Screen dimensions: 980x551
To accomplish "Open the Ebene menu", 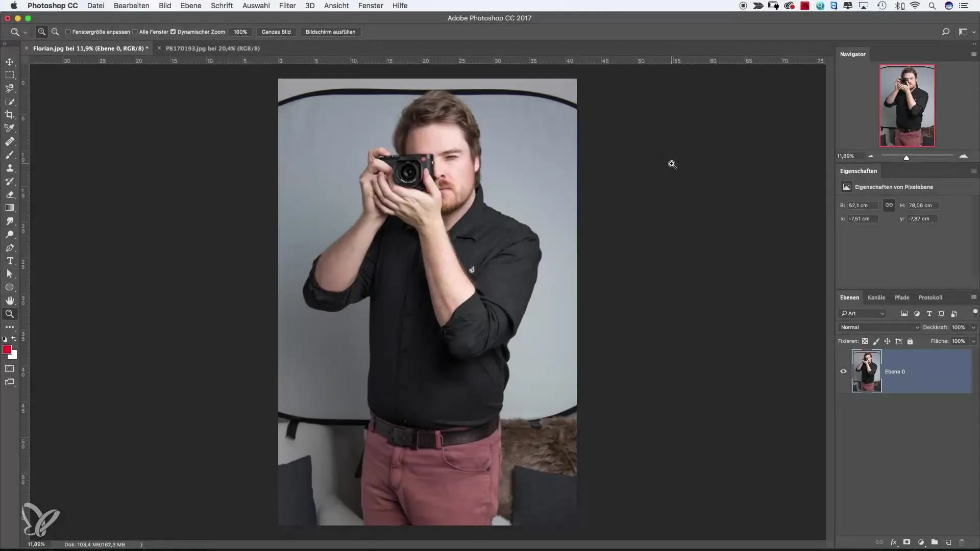I will tap(191, 6).
